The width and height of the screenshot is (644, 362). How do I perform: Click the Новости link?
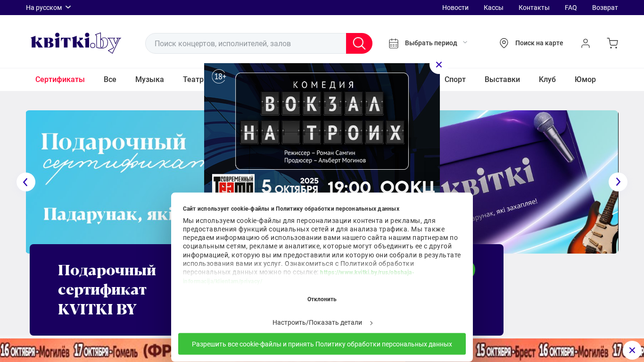455,8
